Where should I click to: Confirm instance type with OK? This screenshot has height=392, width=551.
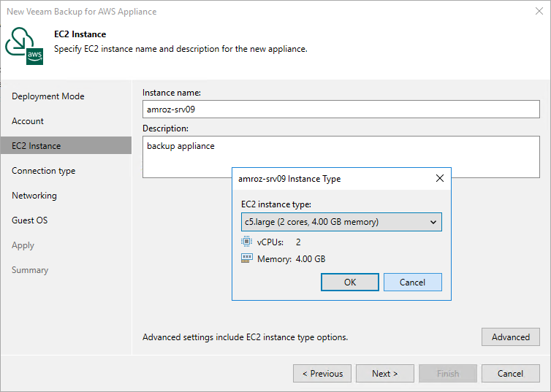pyautogui.click(x=349, y=283)
